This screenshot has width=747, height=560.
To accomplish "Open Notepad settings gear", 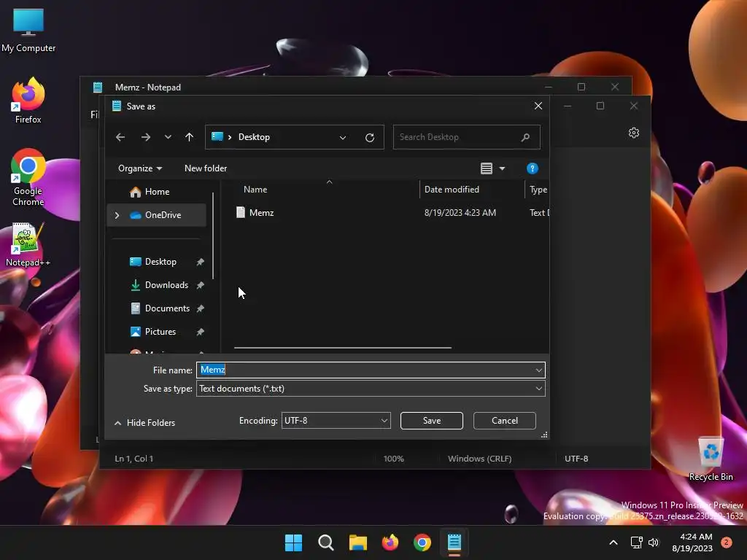I will (x=634, y=133).
